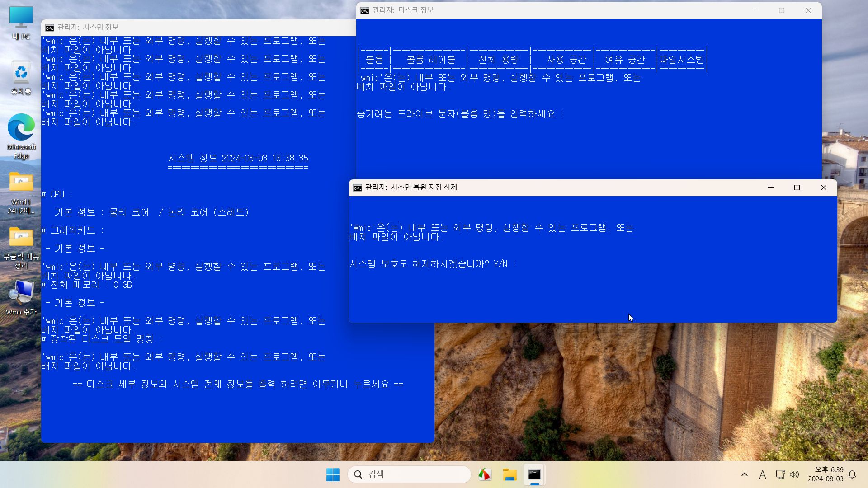Click 시스템 복원 지점 삭제 window cmd icon

[x=358, y=188]
